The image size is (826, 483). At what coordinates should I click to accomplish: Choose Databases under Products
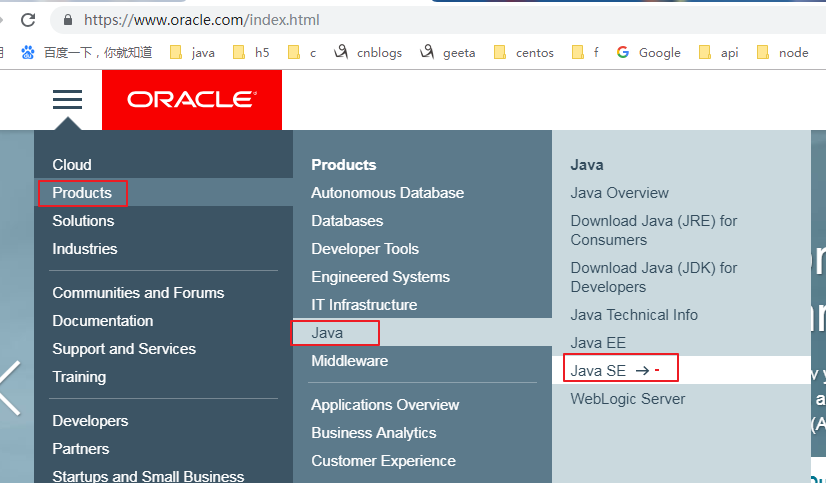point(347,221)
